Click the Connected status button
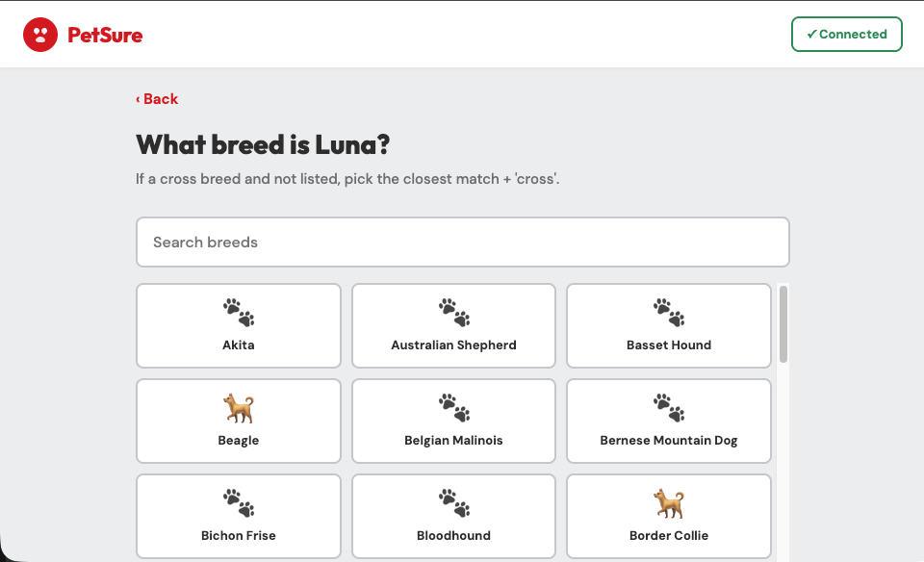 point(846,34)
